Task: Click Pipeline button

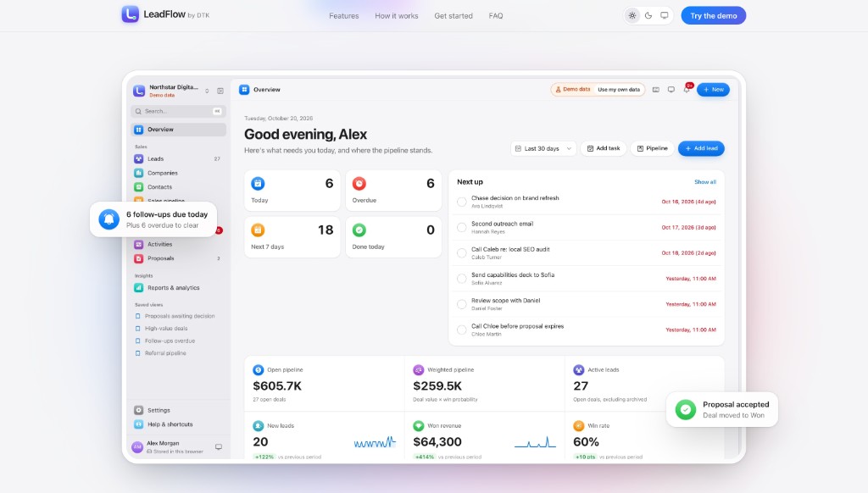Action: pyautogui.click(x=652, y=148)
